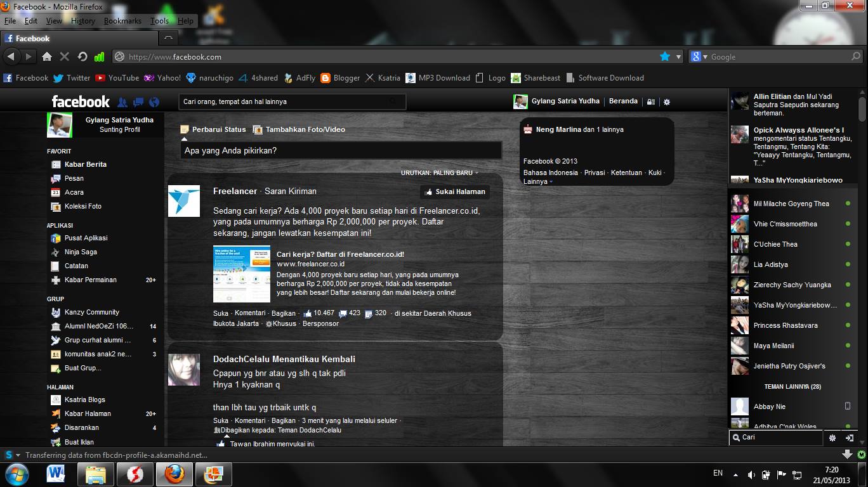
Task: Open the Sharebeast bookmark
Action: (536, 78)
